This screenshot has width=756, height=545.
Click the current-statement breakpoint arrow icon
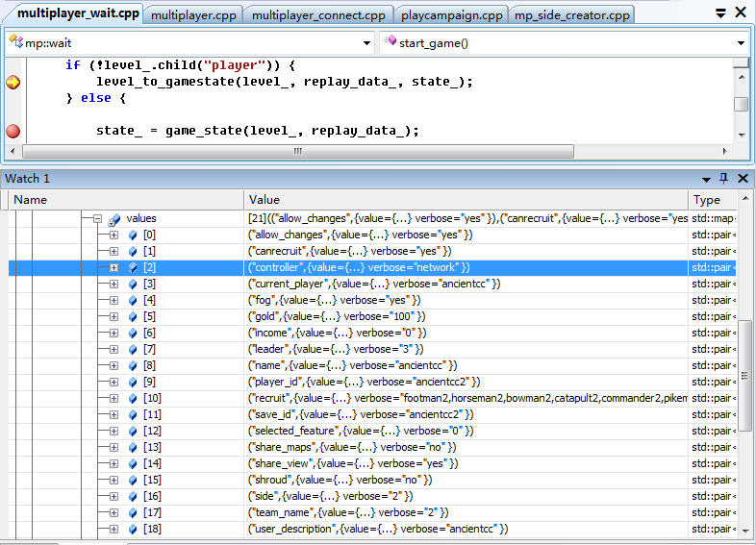(13, 82)
